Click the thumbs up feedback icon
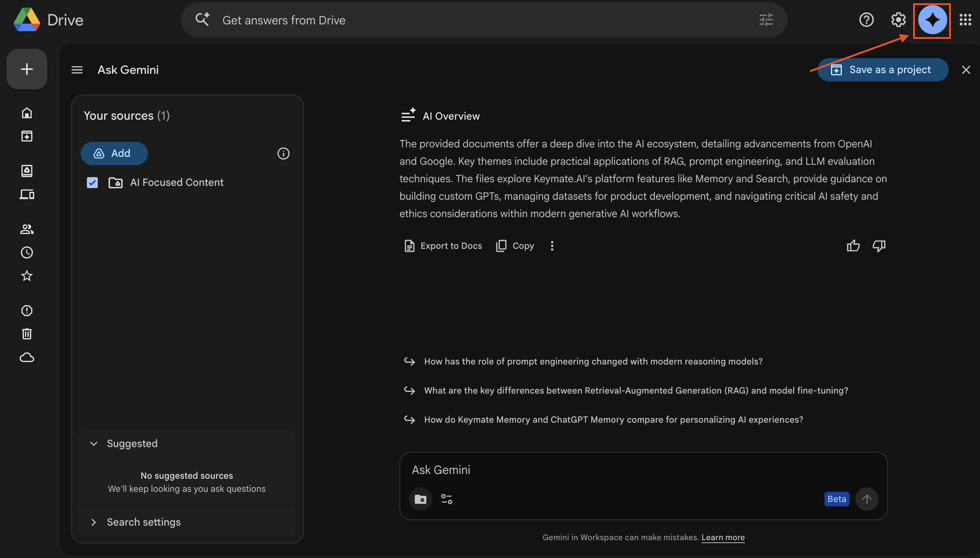 pyautogui.click(x=853, y=246)
